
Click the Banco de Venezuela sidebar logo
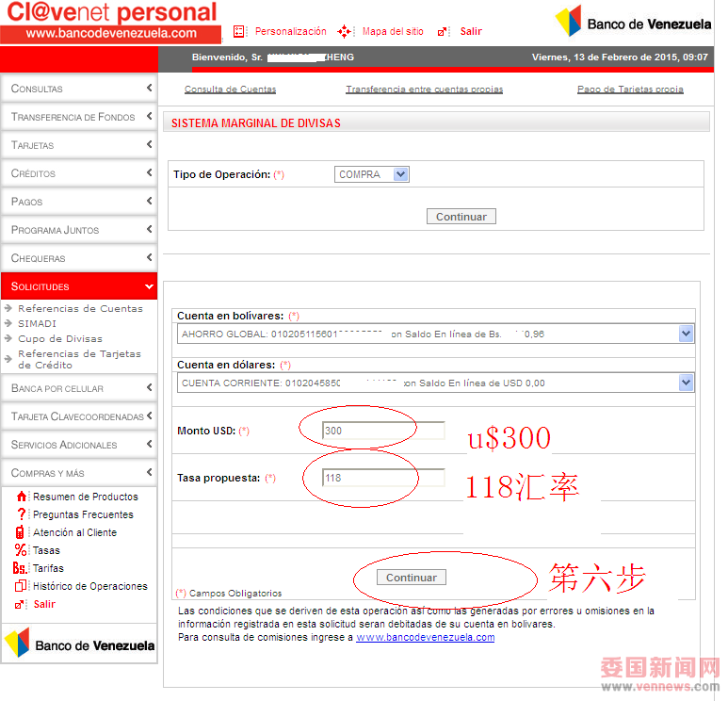click(79, 643)
